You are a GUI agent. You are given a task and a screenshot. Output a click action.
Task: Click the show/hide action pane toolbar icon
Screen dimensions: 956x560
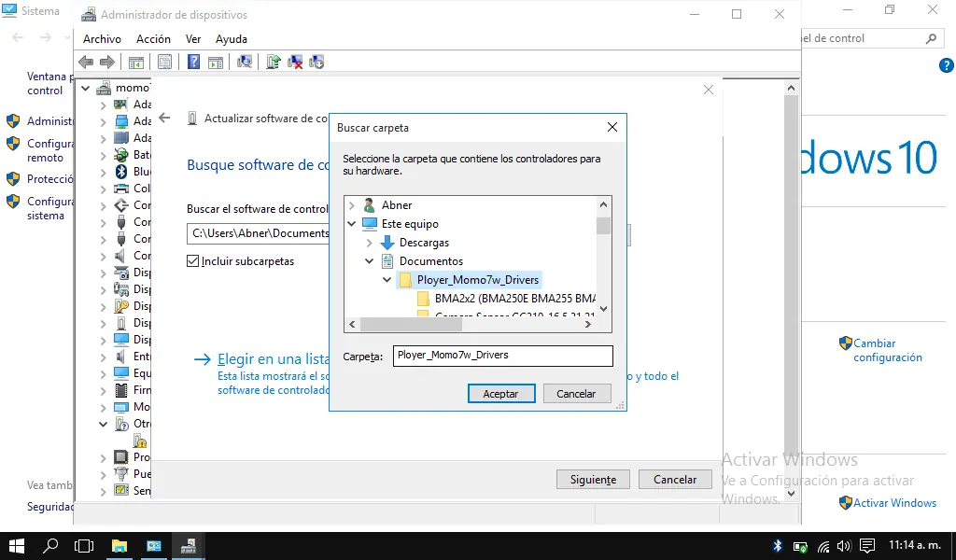coord(216,62)
